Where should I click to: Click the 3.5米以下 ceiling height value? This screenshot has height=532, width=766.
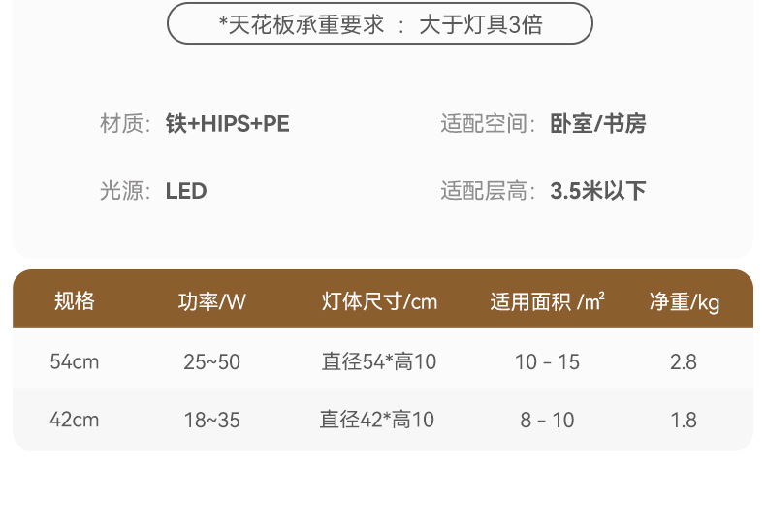(598, 191)
